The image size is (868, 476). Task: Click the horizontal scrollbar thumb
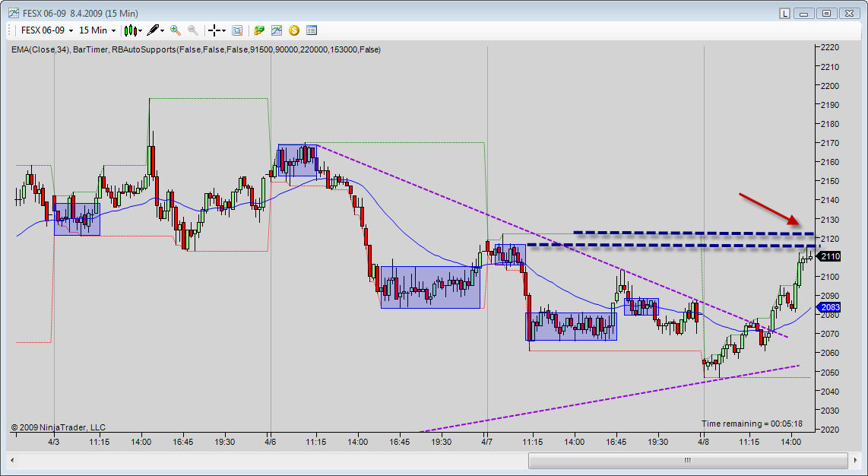(688, 461)
